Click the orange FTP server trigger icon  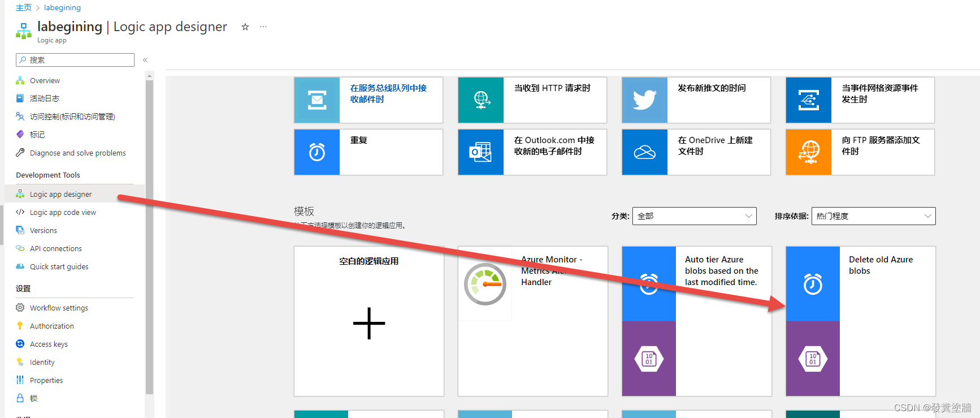[809, 152]
